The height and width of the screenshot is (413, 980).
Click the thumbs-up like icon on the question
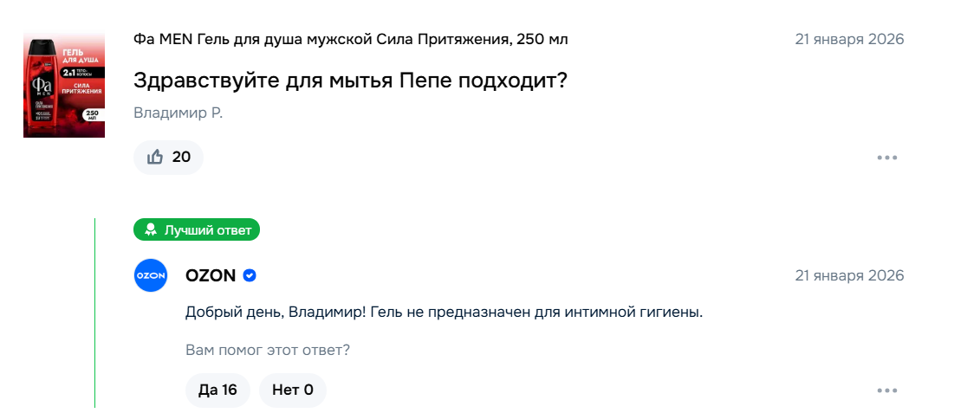click(x=156, y=157)
